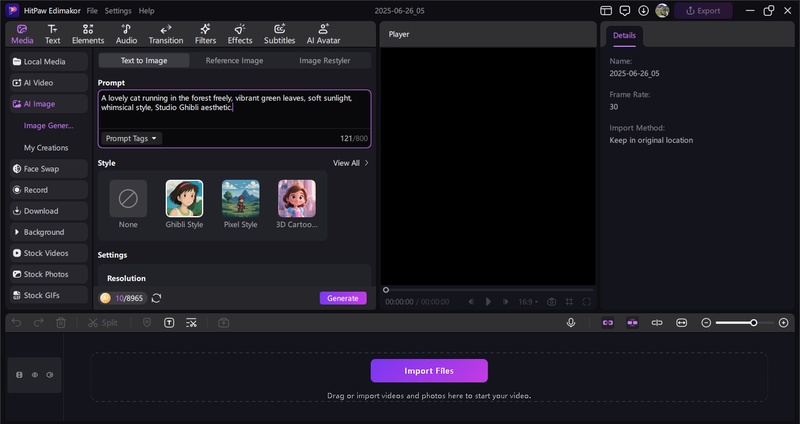
Task: Open the Transition tab
Action: [x=166, y=34]
